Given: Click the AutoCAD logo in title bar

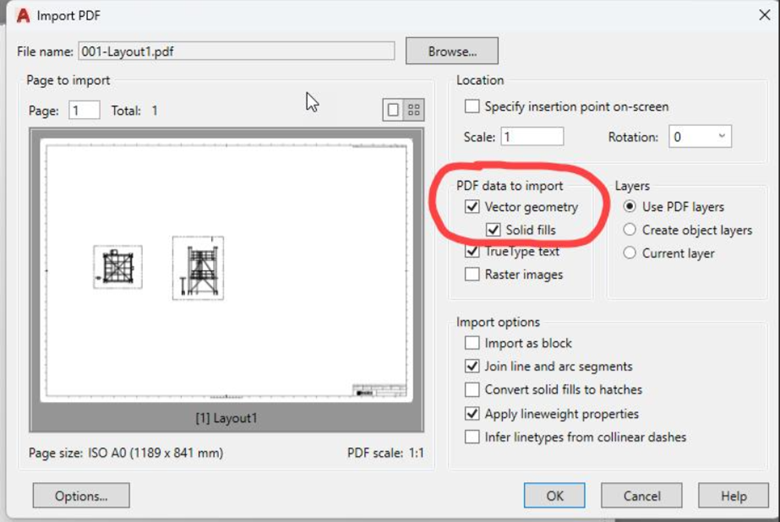Looking at the screenshot, I should coord(23,16).
